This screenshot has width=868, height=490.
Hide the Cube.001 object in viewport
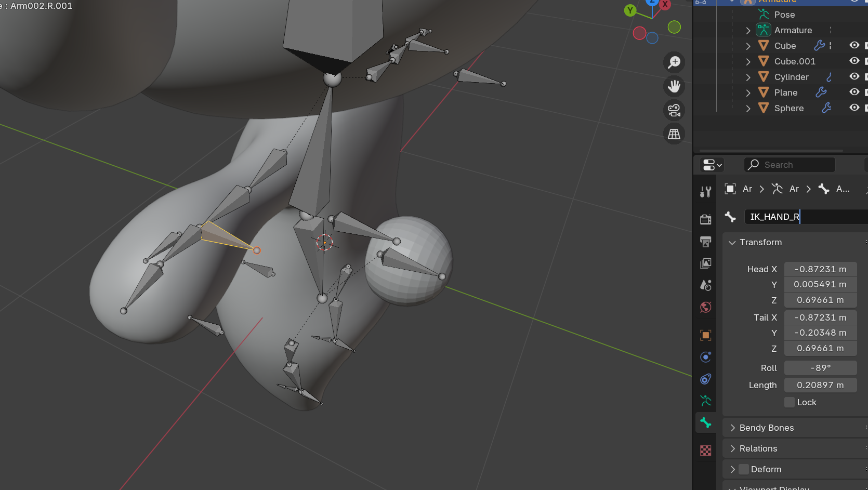click(854, 61)
